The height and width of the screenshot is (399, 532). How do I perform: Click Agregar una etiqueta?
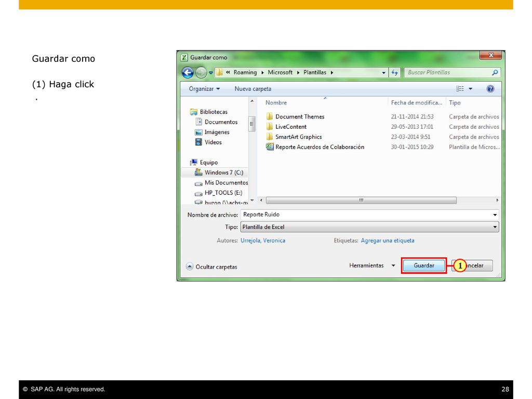tap(388, 241)
